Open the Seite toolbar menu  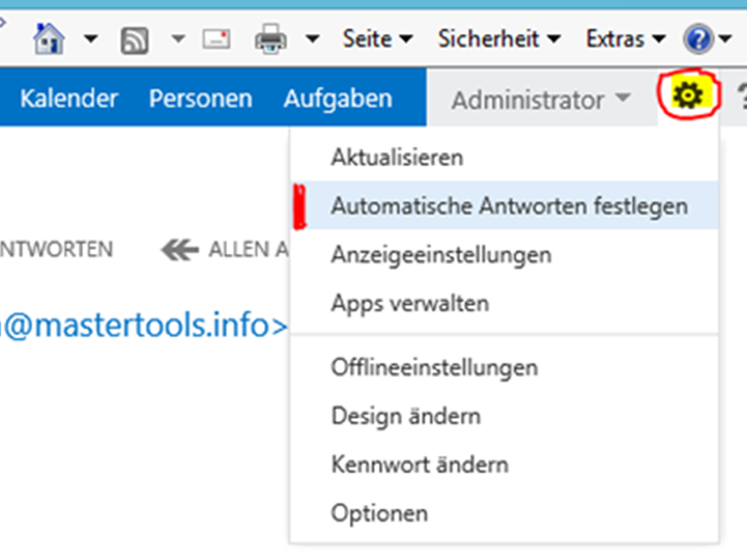click(x=376, y=39)
